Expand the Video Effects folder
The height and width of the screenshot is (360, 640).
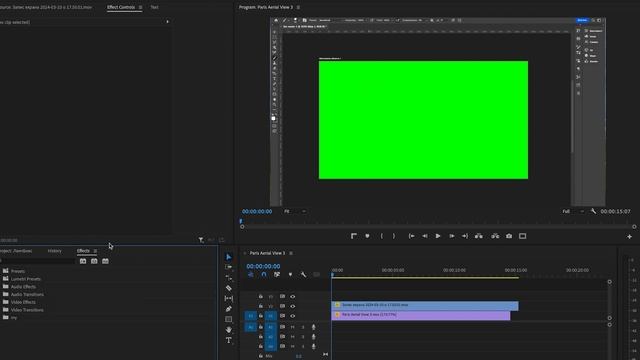(x=6, y=302)
